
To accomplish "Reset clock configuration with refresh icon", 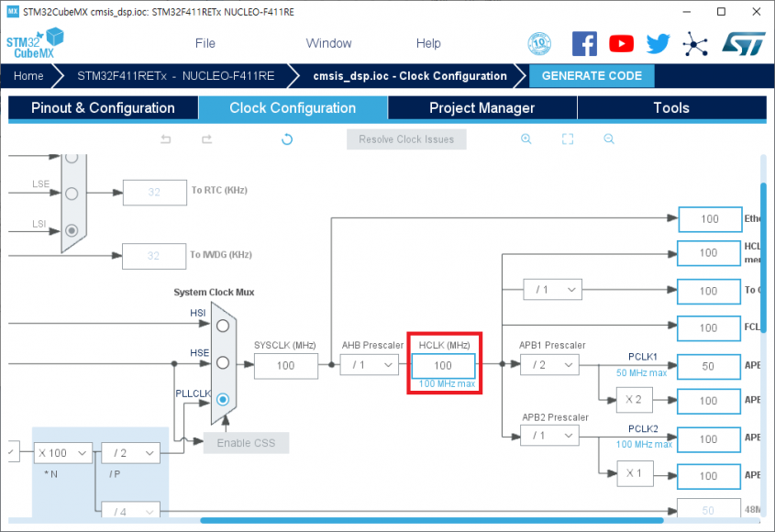I will [287, 139].
